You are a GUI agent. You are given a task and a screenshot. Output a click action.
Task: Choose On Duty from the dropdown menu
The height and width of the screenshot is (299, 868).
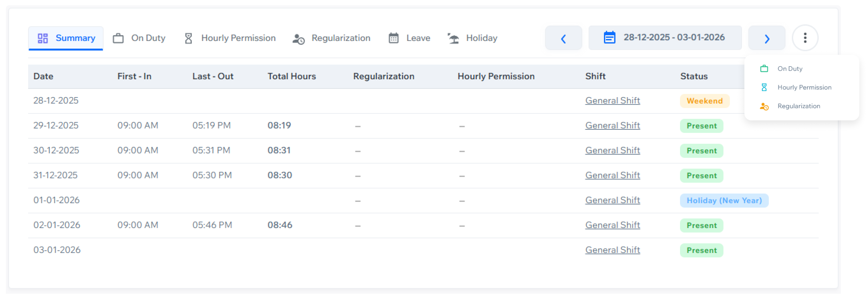tap(790, 68)
